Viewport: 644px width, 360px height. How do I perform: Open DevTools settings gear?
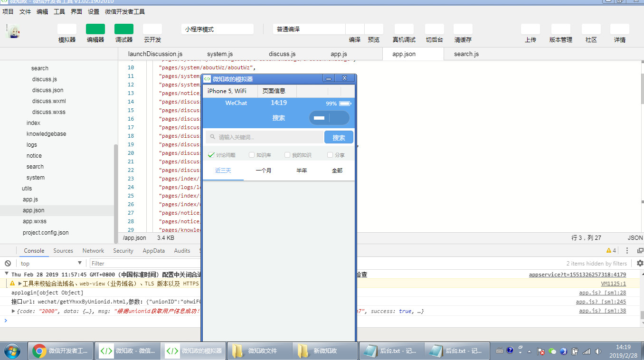640,263
